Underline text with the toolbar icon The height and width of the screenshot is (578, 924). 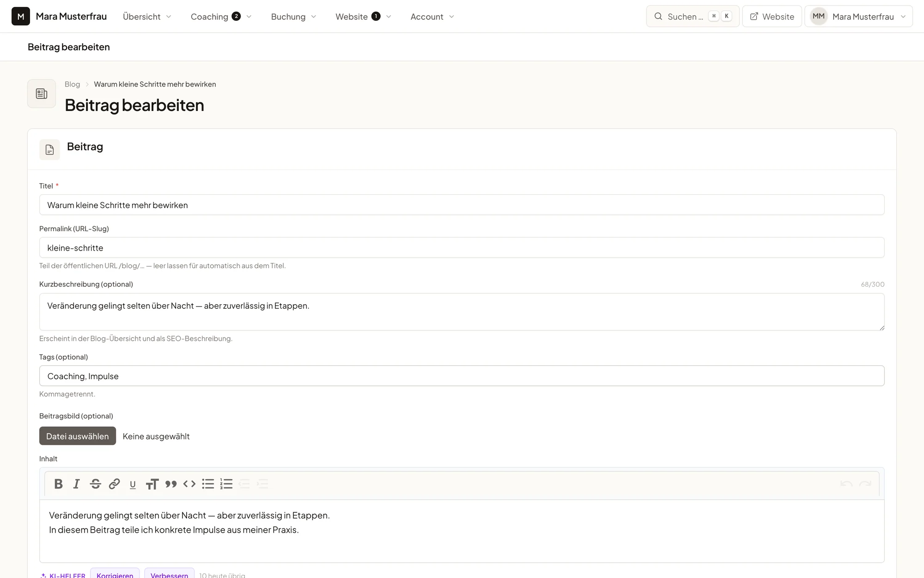click(133, 484)
